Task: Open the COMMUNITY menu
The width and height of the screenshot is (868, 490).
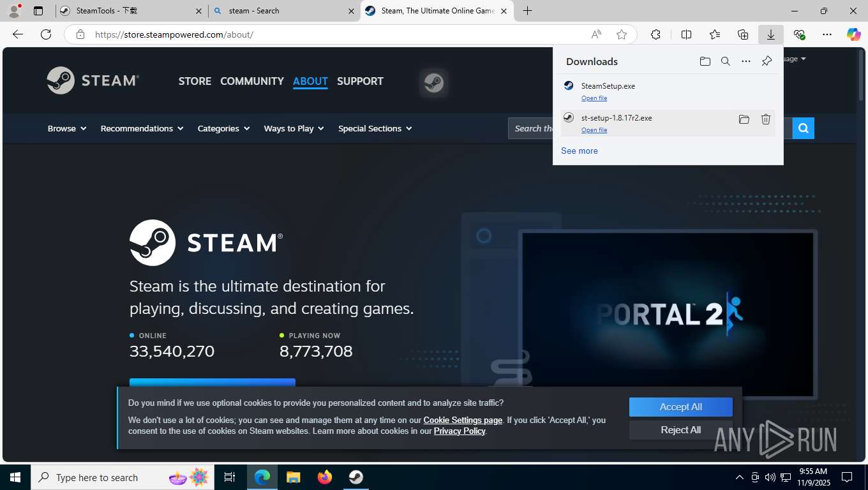Action: click(x=252, y=81)
